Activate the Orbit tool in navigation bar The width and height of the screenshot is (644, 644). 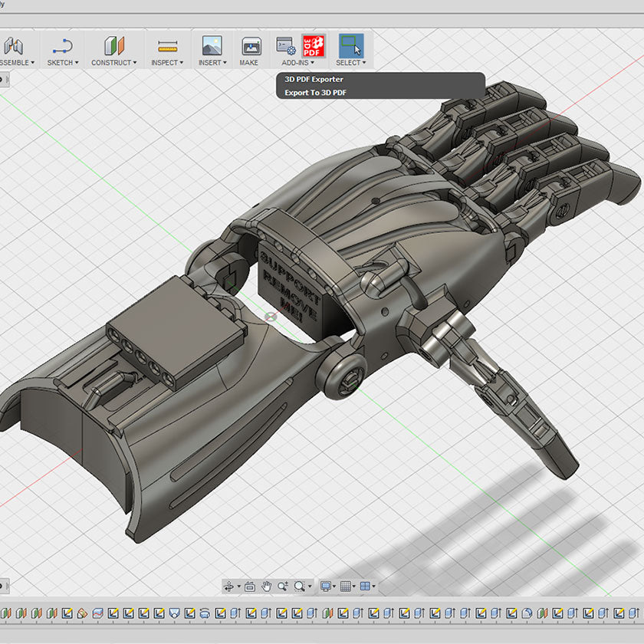(x=228, y=586)
